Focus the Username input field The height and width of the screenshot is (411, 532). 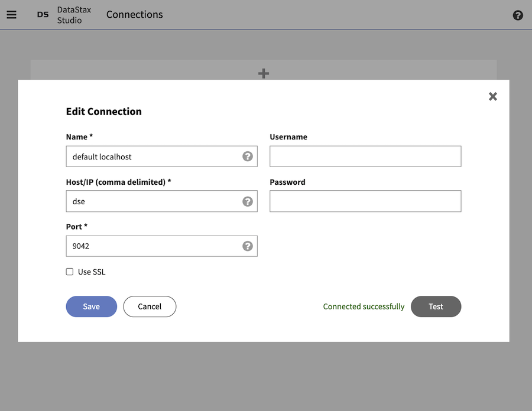click(365, 156)
